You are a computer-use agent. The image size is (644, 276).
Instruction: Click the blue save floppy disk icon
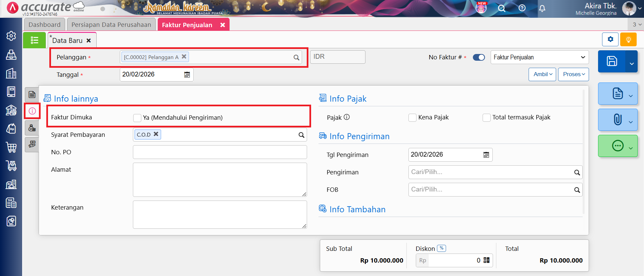[x=611, y=61]
